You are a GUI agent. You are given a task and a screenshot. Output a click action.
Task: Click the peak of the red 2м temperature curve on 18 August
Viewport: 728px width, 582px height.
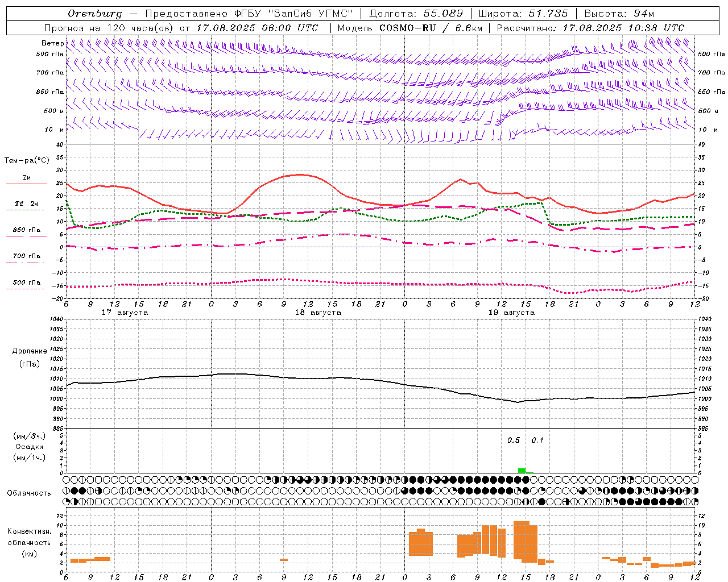pos(300,174)
